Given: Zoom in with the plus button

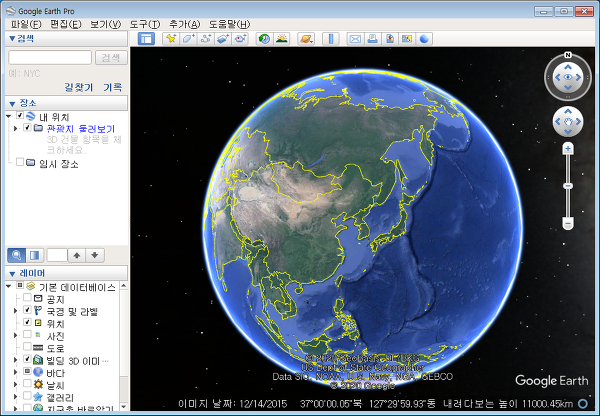Looking at the screenshot, I should point(568,148).
